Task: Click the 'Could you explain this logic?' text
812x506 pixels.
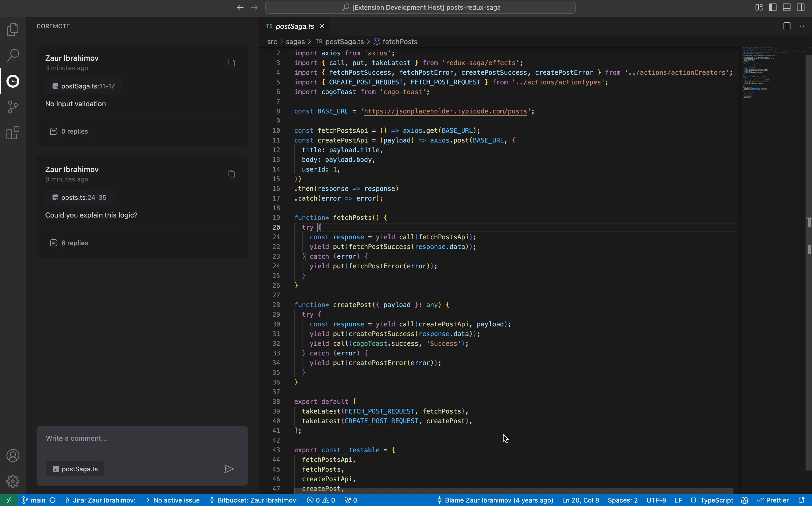Action: [91, 215]
